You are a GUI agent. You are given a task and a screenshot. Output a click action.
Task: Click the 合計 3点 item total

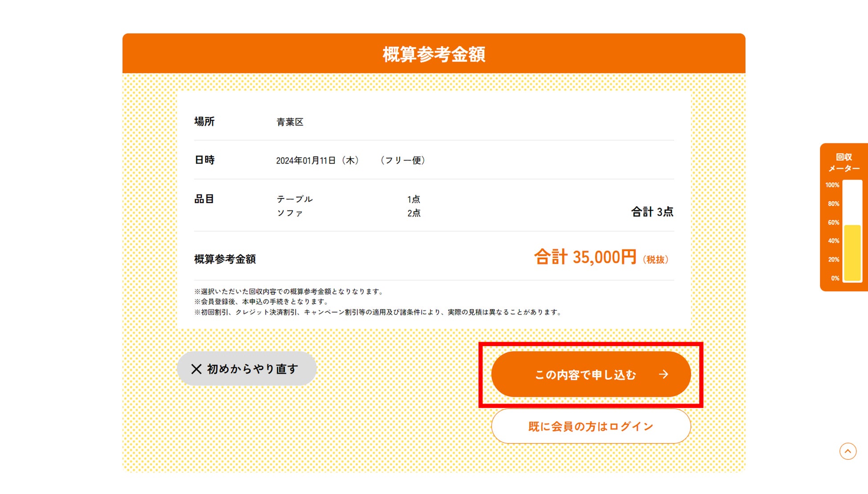point(652,212)
